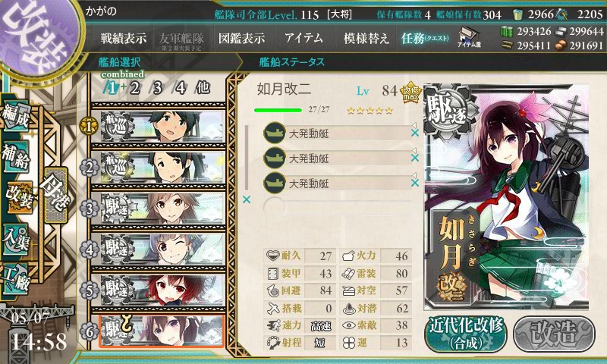Screen dimensions: 607x364
Task: Open the 編成 (Composition) sidebar icon
Action: pos(16,117)
